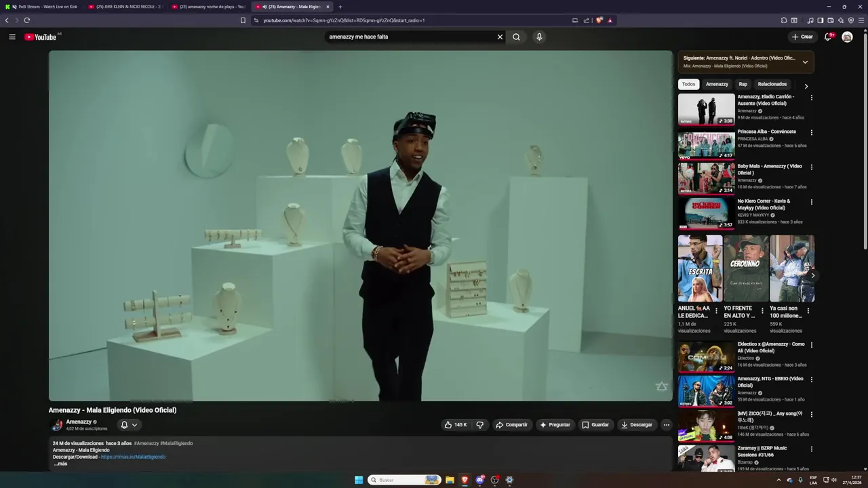The height and width of the screenshot is (488, 868).
Task: Open the Amenazzy, NTG - EBRIO video
Action: click(x=706, y=391)
